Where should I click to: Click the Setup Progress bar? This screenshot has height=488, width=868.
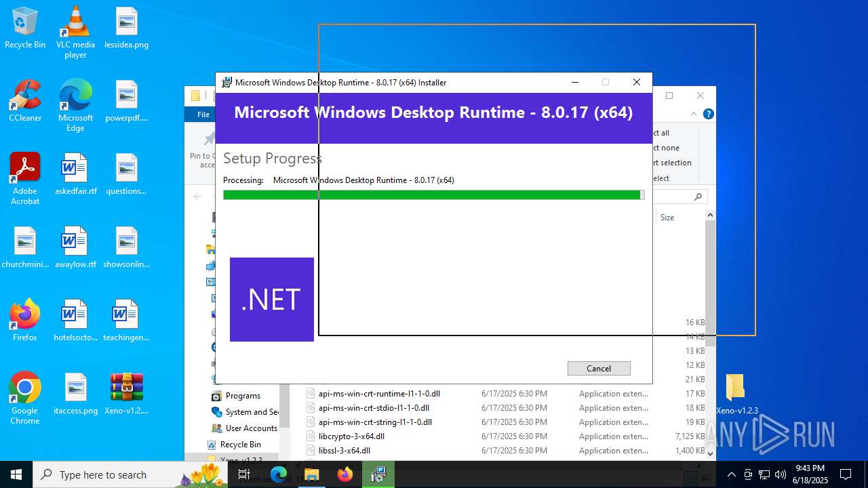(x=433, y=195)
